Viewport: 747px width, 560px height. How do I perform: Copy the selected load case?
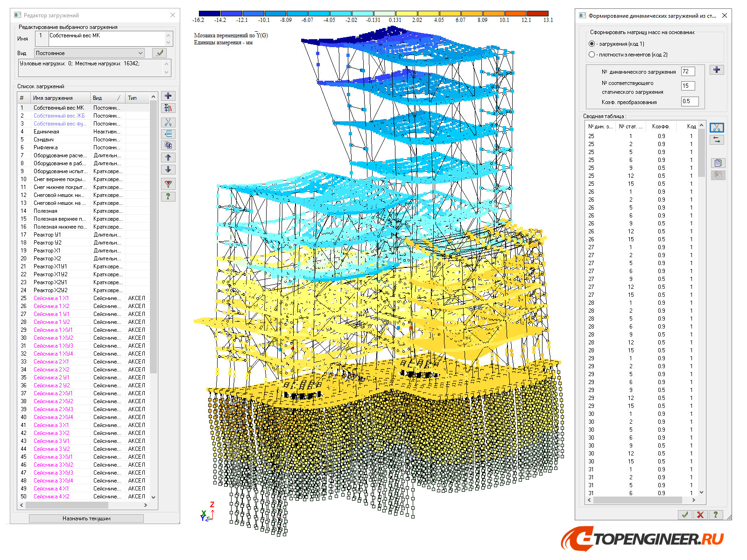click(x=168, y=145)
